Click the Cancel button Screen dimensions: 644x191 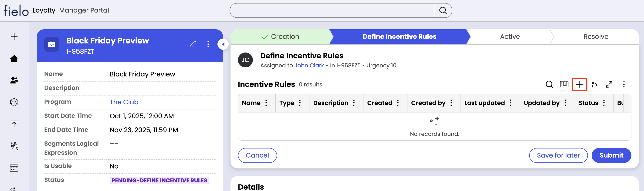coord(257,155)
